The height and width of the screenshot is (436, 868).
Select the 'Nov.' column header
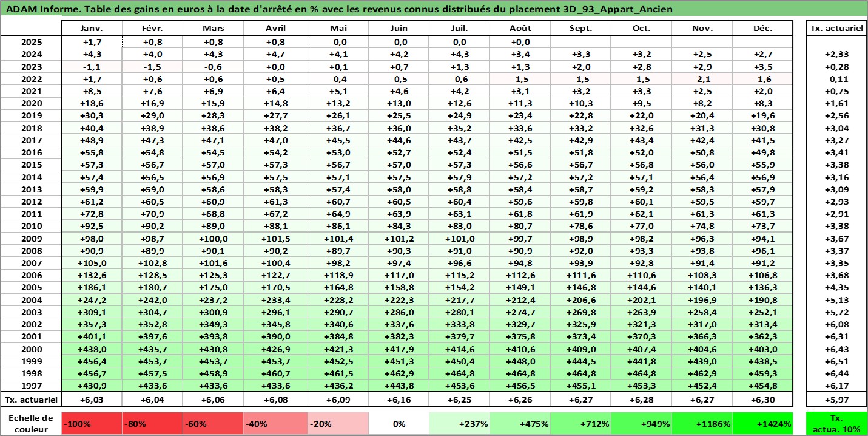pyautogui.click(x=702, y=29)
